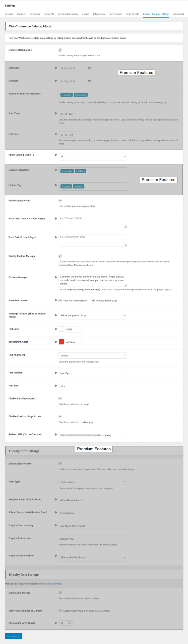The height and width of the screenshot is (644, 188).
Task: Click Background Color hex field #ef331e
Action: (73, 342)
